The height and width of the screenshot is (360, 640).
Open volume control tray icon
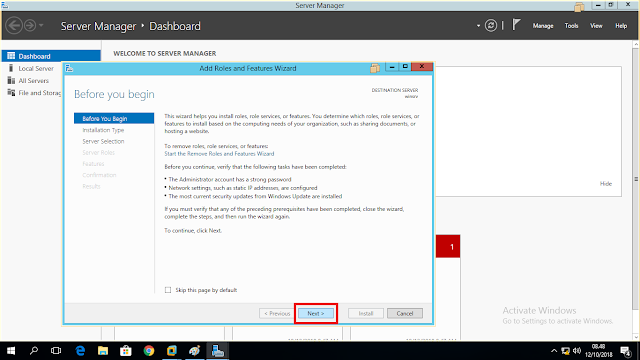[x=577, y=351]
